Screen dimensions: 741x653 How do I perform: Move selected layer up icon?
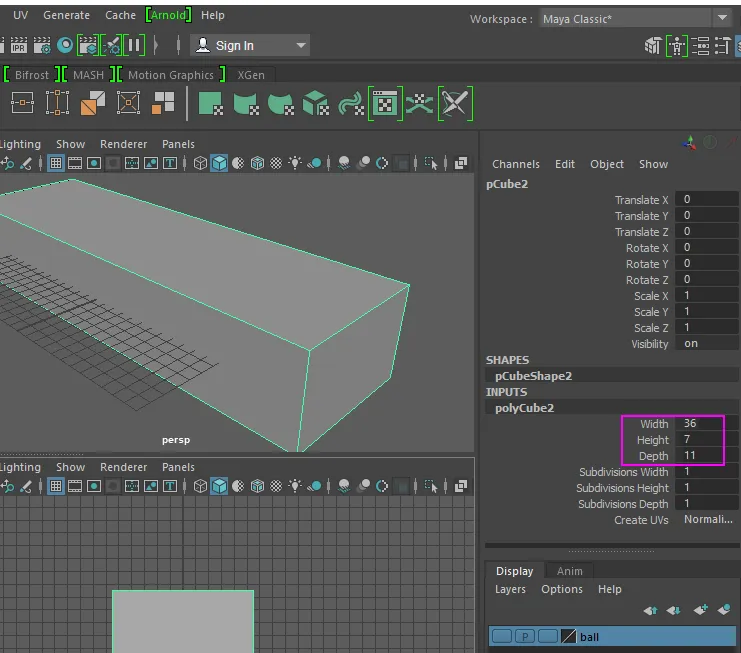650,610
